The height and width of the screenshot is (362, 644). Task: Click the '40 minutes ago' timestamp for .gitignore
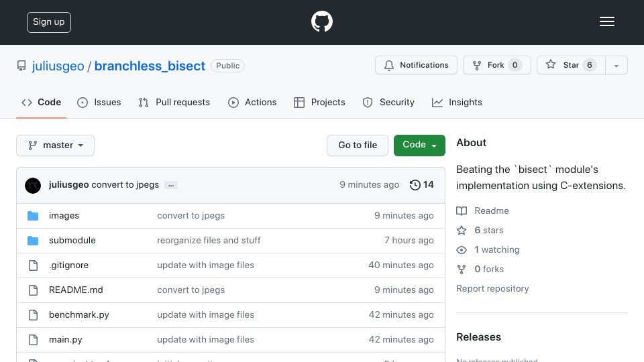pyautogui.click(x=401, y=265)
